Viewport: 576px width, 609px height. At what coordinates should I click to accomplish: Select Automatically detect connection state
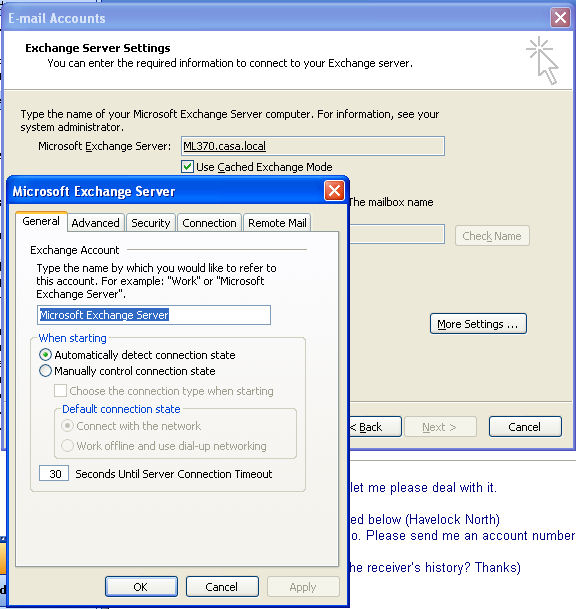coord(45,355)
